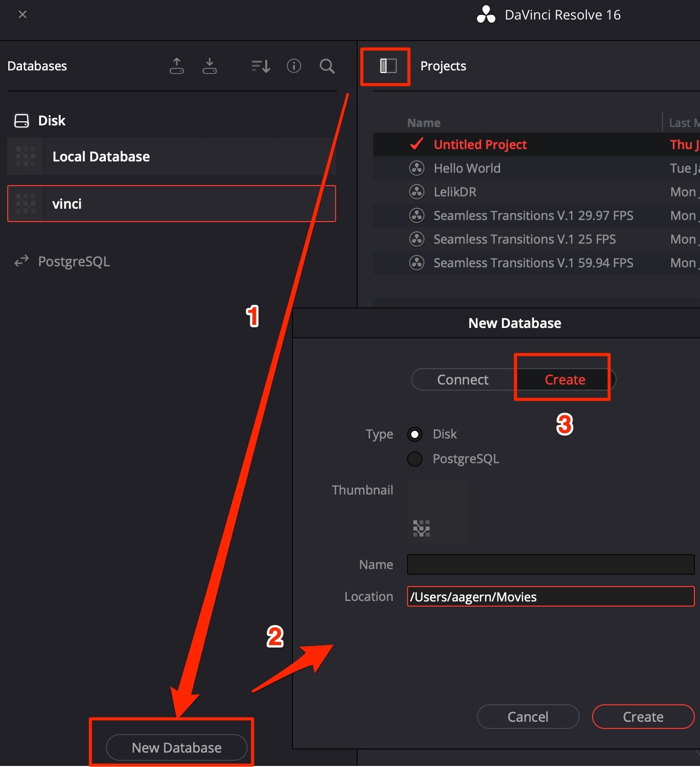The width and height of the screenshot is (700, 767).
Task: Click the Restore database icon with down arrow
Action: coord(210,66)
